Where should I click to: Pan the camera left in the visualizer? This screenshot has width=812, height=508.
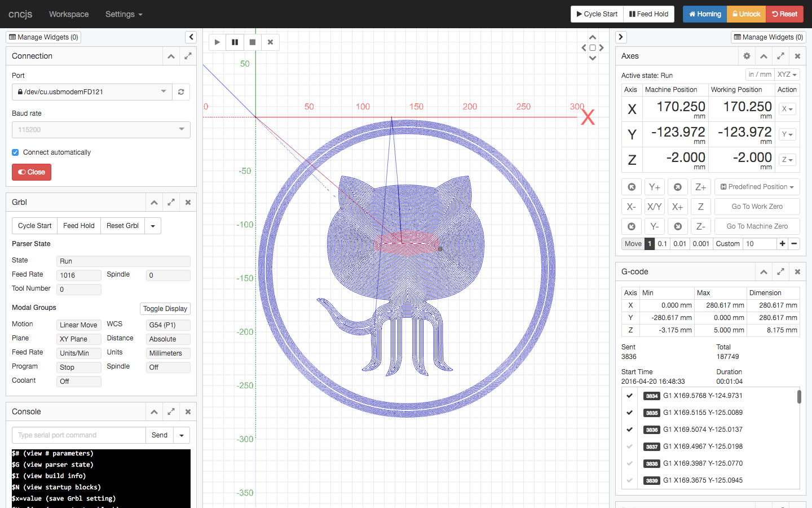(584, 48)
